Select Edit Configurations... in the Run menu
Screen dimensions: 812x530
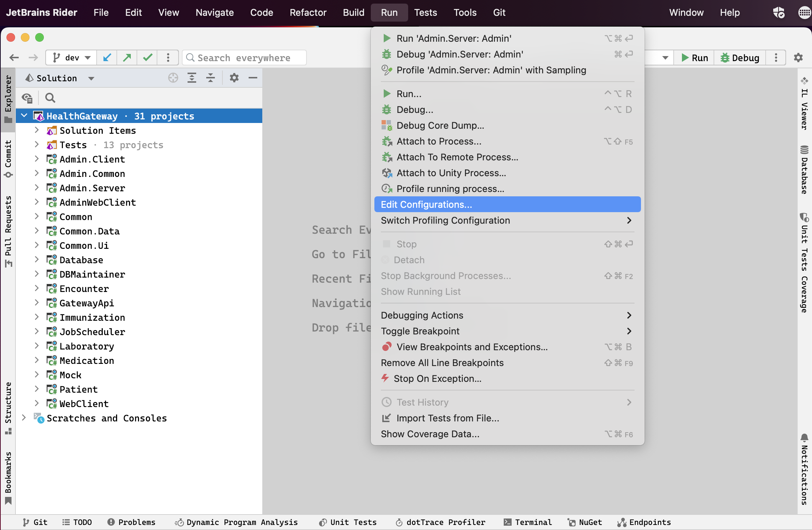pos(507,205)
